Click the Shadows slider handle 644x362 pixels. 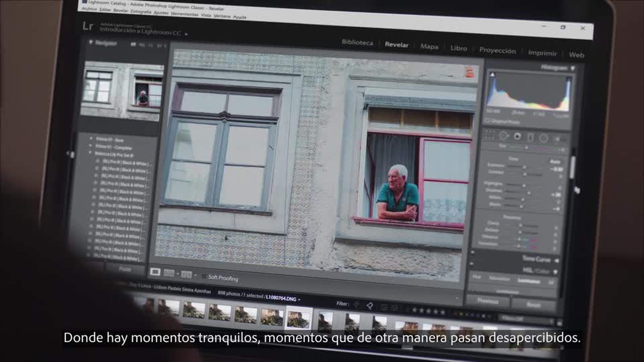tap(529, 193)
